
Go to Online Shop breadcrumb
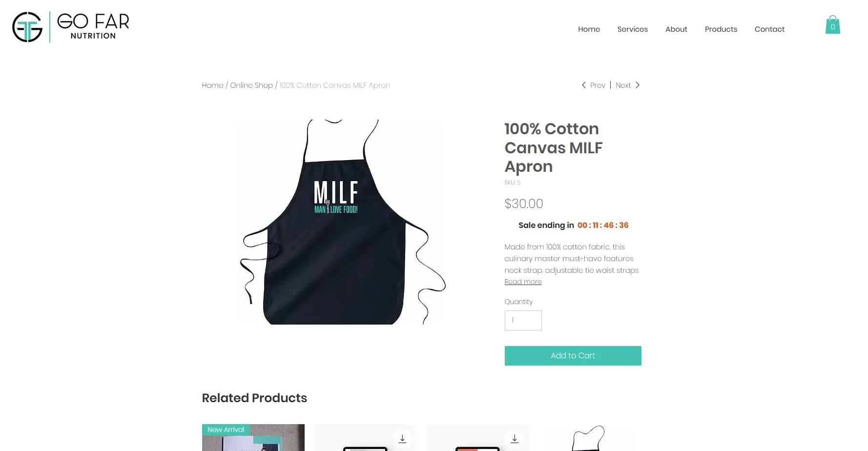click(251, 85)
